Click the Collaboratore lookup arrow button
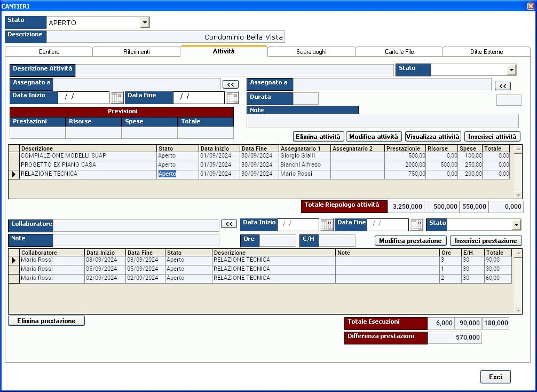The width and height of the screenshot is (537, 392). [x=228, y=224]
